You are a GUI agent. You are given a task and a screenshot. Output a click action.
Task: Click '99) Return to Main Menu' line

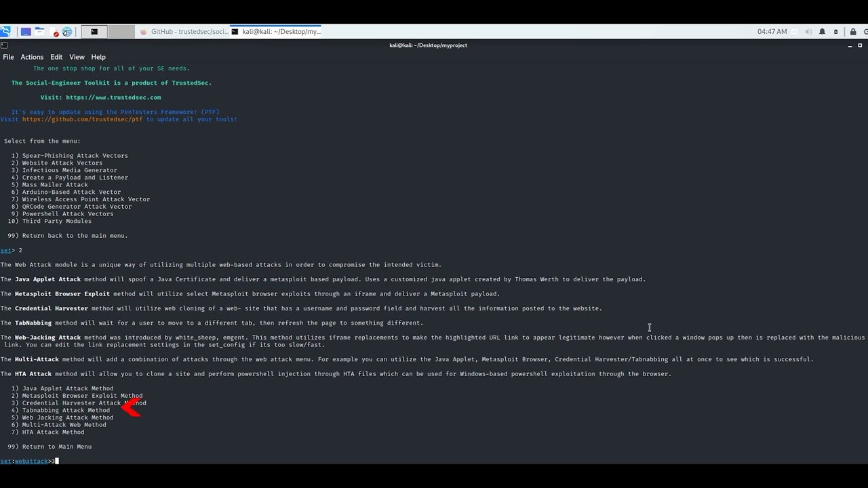pyautogui.click(x=50, y=447)
